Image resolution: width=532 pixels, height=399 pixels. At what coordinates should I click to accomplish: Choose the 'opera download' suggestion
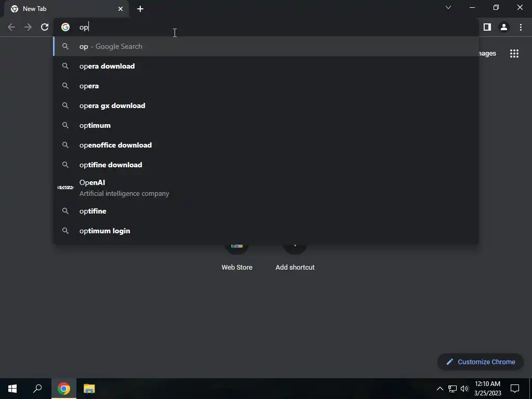(x=266, y=66)
